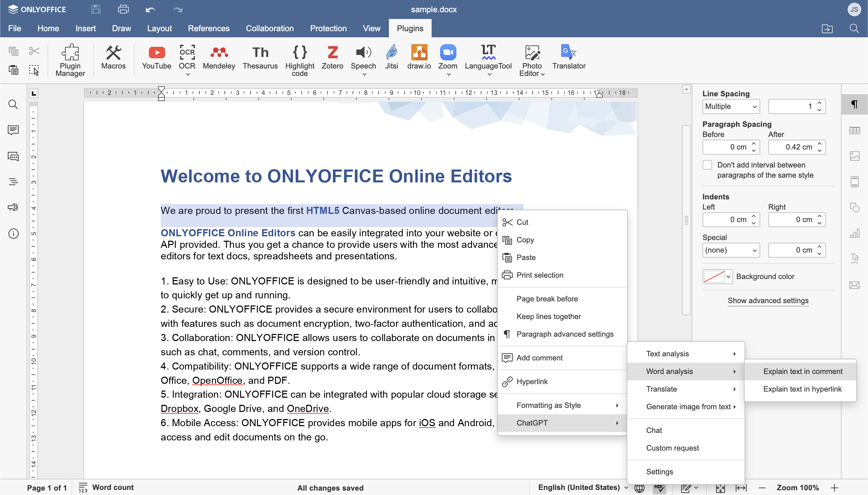Select Custom request in ChatGPT submenu
The width and height of the screenshot is (868, 495).
coord(686,448)
